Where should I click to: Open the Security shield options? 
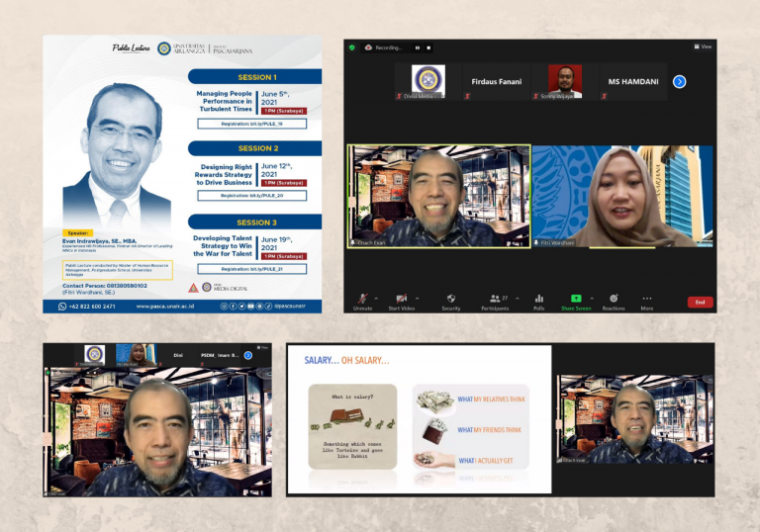[451, 299]
